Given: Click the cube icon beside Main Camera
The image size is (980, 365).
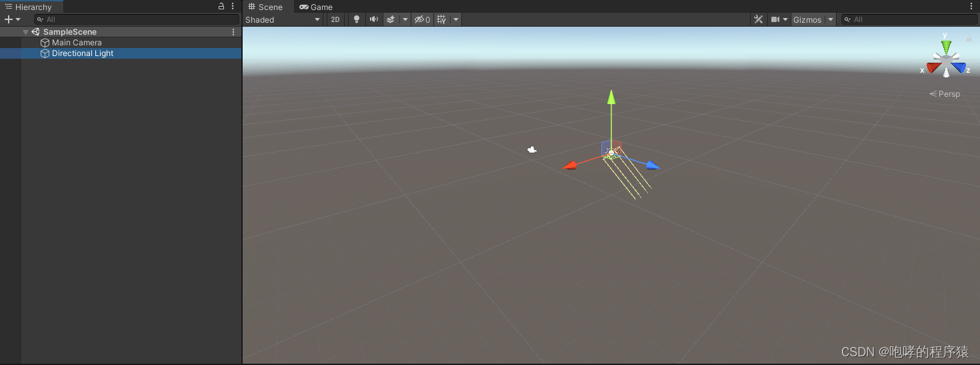Looking at the screenshot, I should 45,43.
